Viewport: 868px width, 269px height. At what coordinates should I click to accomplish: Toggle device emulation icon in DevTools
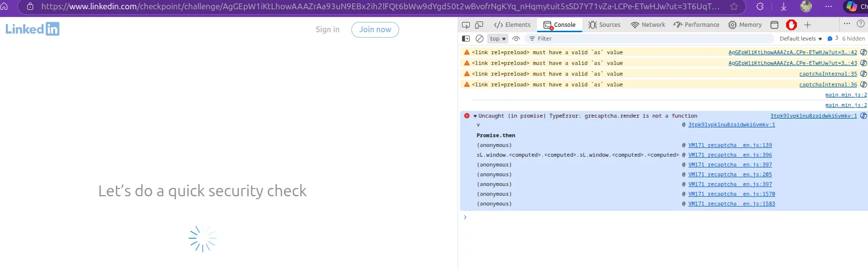point(479,25)
